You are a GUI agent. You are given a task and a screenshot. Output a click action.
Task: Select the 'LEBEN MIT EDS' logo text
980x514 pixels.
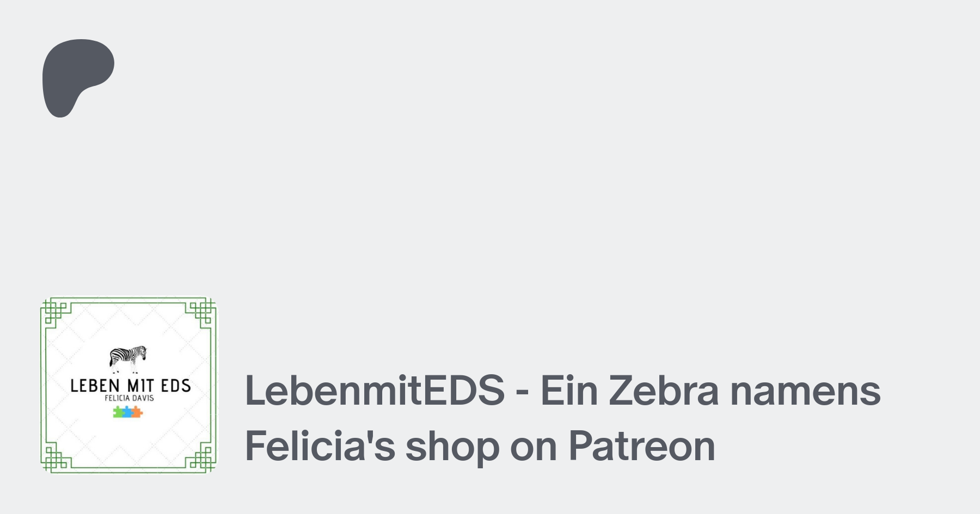tap(130, 386)
